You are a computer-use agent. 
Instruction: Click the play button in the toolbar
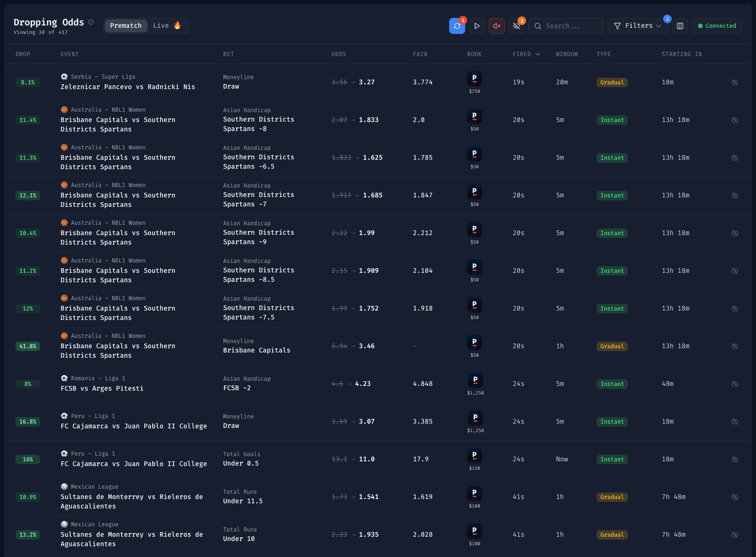(x=477, y=26)
